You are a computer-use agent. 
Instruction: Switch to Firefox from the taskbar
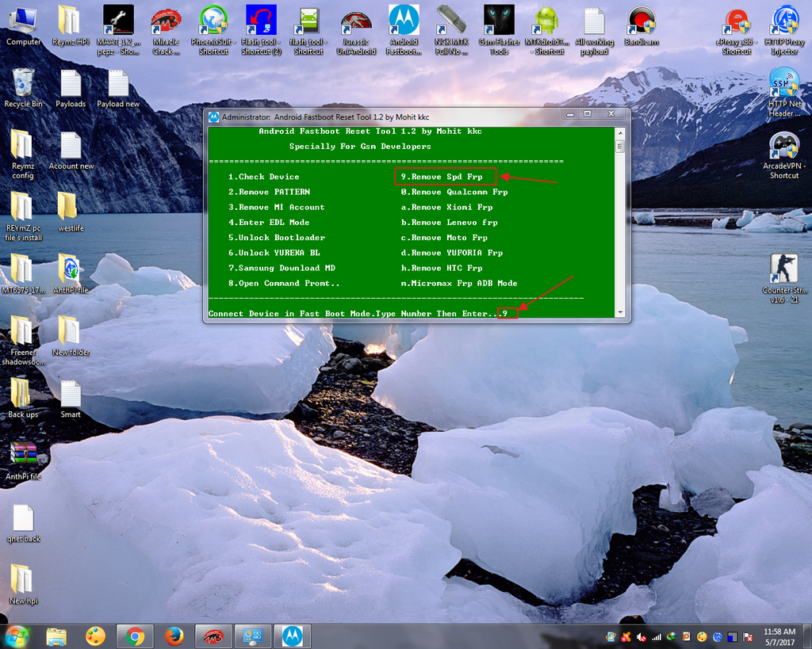pos(174,636)
